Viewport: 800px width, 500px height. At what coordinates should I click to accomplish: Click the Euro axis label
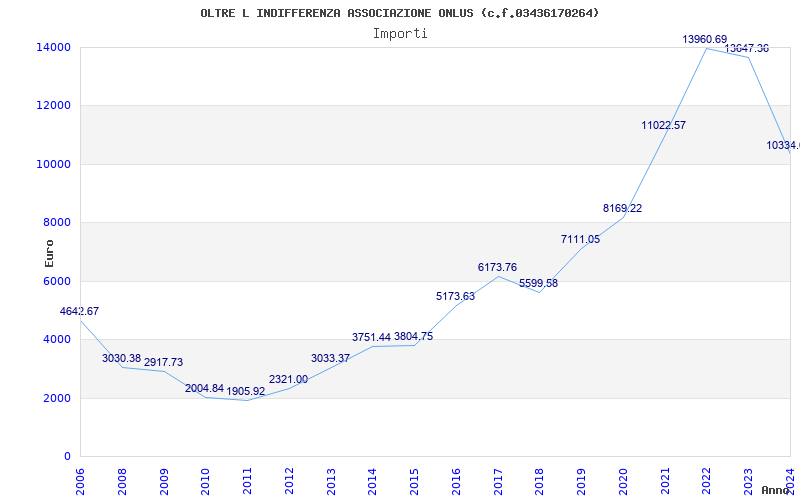pos(49,254)
